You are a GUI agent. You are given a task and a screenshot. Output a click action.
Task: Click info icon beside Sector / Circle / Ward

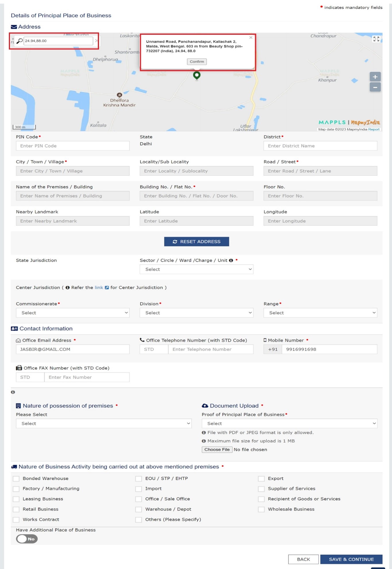tap(231, 260)
